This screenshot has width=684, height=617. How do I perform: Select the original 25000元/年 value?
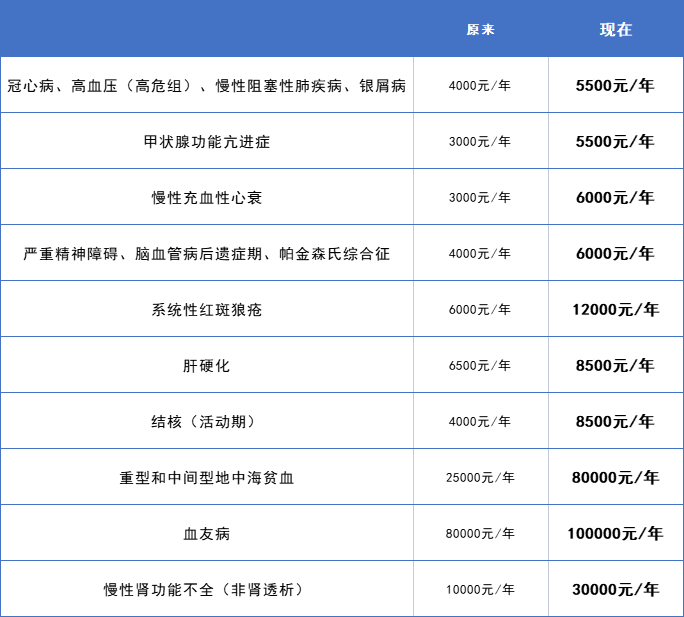480,478
